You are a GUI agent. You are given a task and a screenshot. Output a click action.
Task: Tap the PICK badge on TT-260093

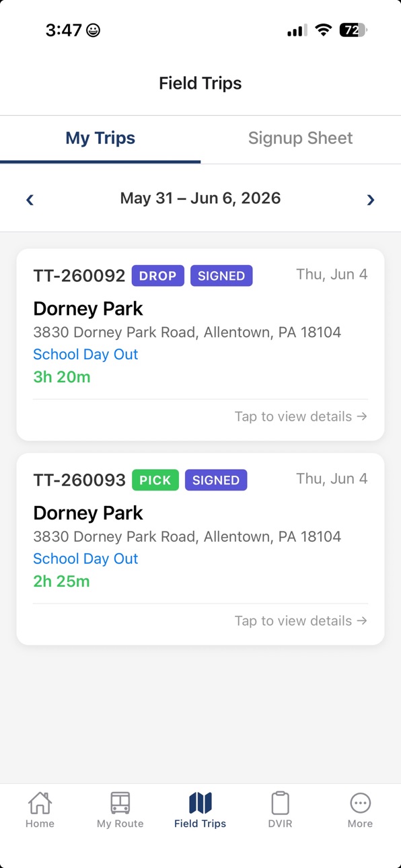[155, 480]
